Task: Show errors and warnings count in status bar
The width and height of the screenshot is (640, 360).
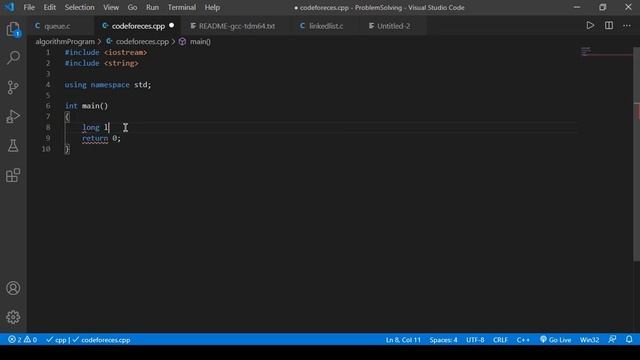Action: 22,340
